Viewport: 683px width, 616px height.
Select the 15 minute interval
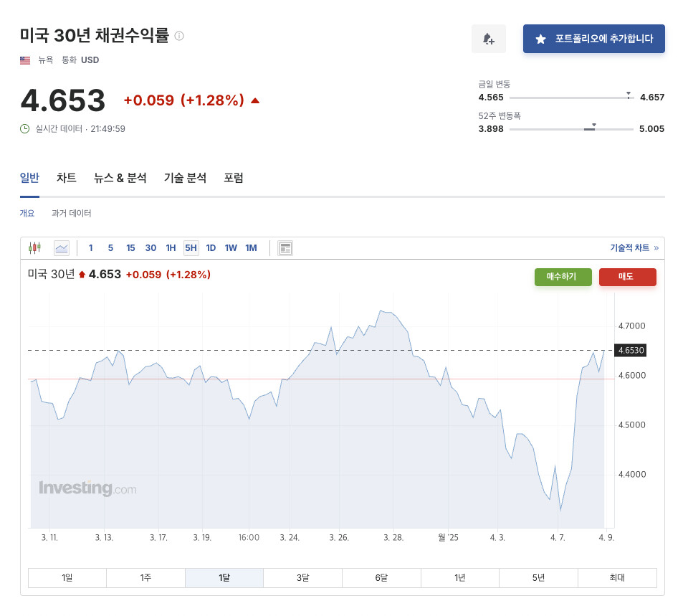(x=130, y=248)
